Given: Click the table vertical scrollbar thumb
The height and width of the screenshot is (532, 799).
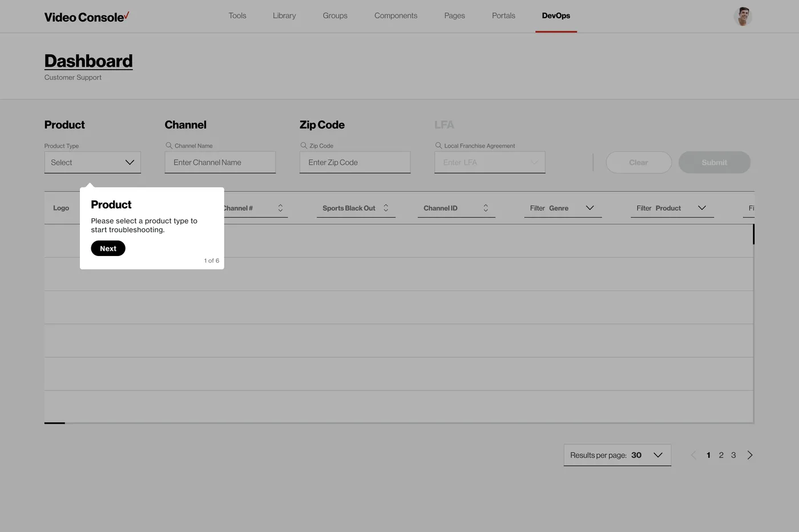Looking at the screenshot, I should pyautogui.click(x=753, y=234).
